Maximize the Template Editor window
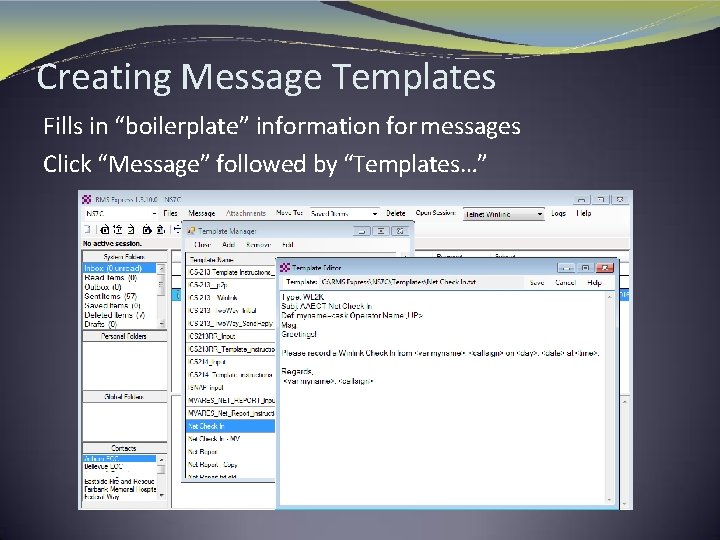The width and height of the screenshot is (720, 540). tap(585, 268)
